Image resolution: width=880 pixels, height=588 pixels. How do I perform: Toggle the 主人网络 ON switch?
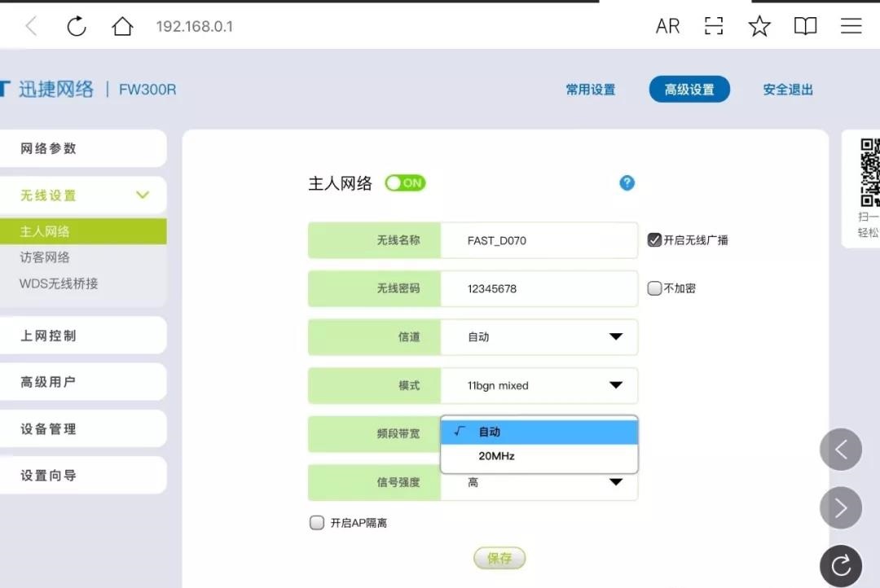click(x=405, y=182)
